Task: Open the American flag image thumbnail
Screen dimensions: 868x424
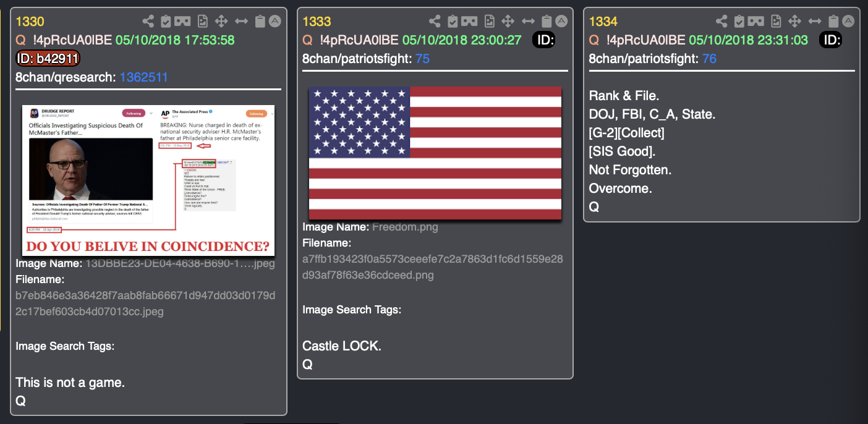Action: point(435,153)
